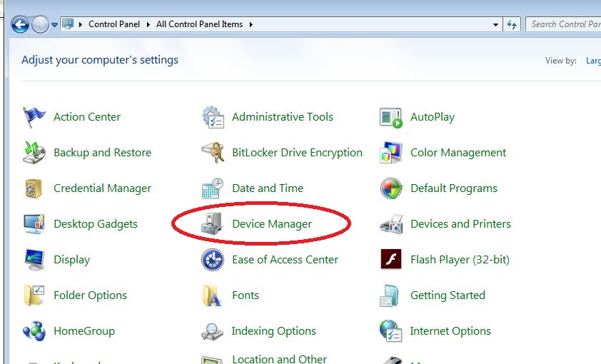
Task: Click the AutoPlay icon
Action: point(390,117)
